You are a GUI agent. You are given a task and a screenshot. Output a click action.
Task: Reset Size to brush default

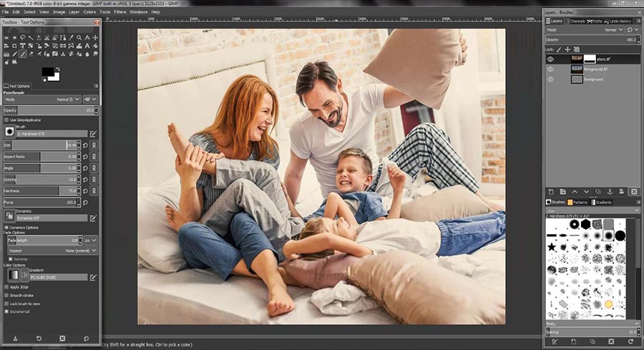86,145
